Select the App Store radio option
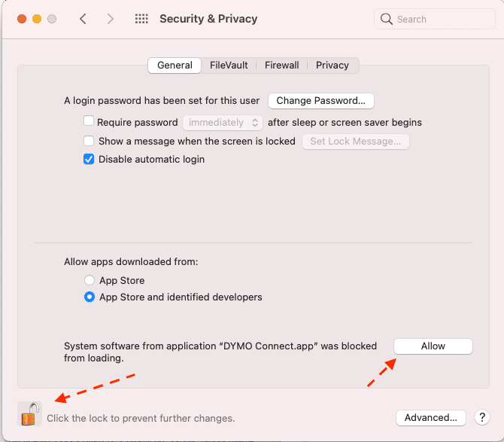 tap(90, 280)
